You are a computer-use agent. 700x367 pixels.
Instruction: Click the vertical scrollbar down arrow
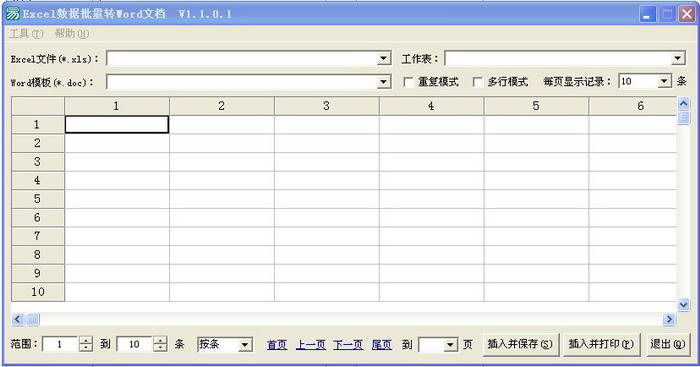[x=683, y=304]
